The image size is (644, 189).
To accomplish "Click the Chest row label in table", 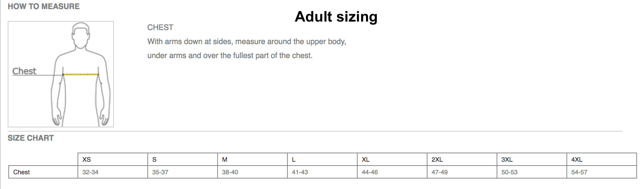I will (21, 172).
